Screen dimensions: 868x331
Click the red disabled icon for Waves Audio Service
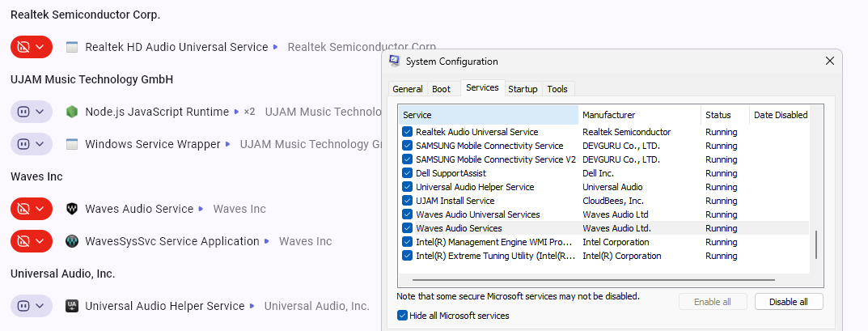pyautogui.click(x=23, y=209)
